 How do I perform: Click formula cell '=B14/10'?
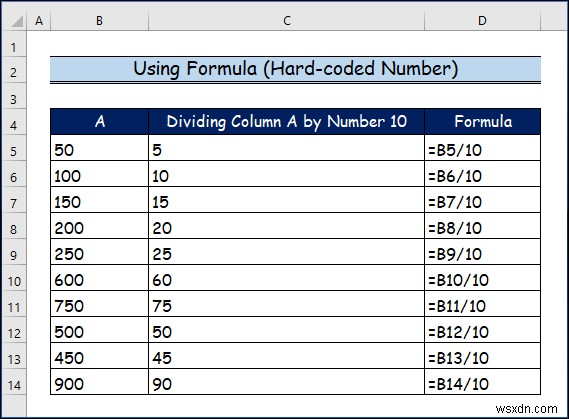(483, 382)
